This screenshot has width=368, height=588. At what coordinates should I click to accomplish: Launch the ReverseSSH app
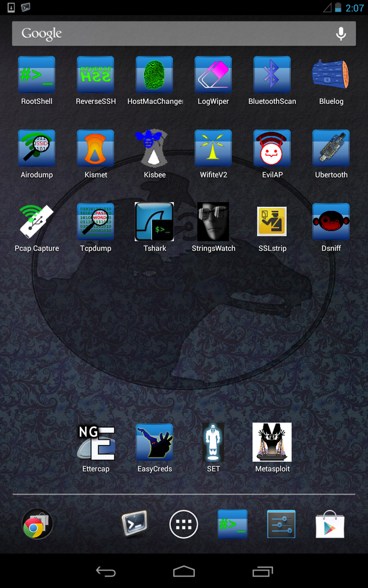[95, 75]
